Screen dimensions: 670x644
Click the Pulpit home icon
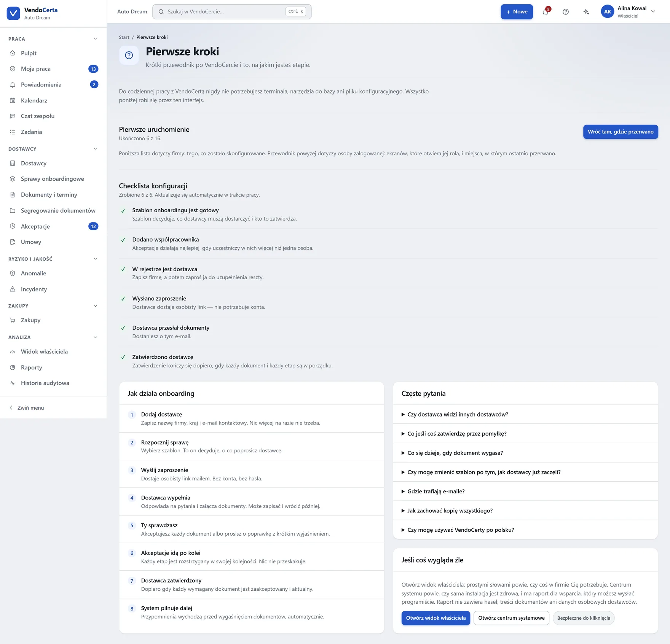pos(13,53)
